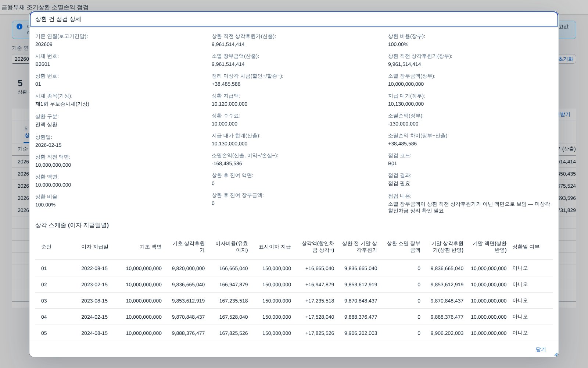Select the 기준 연월 value 202609

44,44
